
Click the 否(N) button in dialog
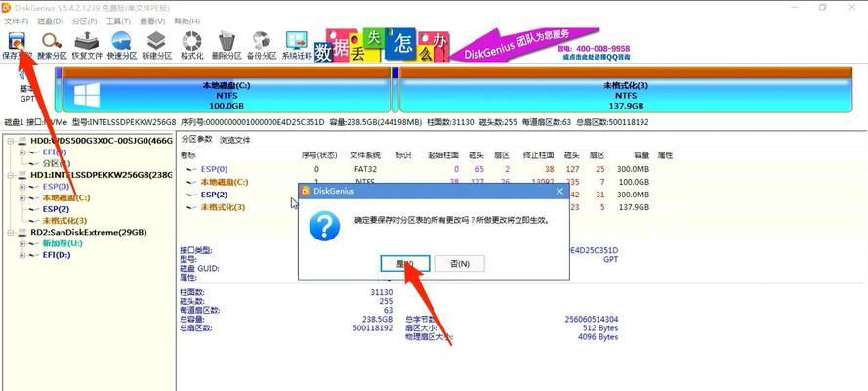tap(460, 264)
